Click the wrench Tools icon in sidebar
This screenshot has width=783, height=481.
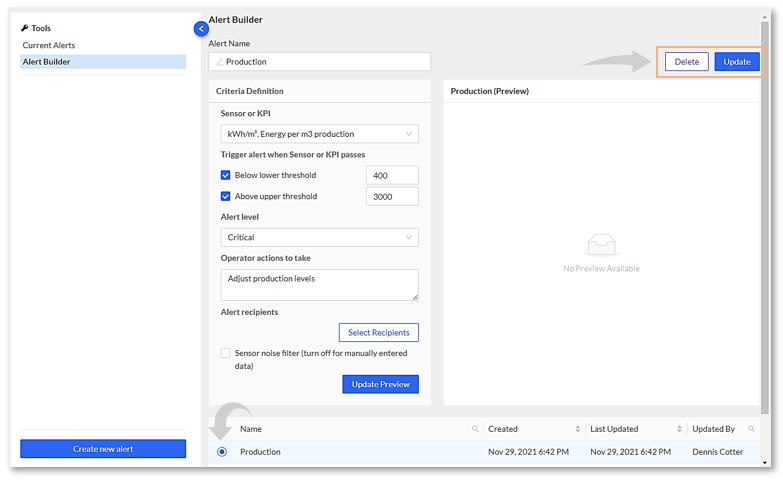pyautogui.click(x=25, y=28)
